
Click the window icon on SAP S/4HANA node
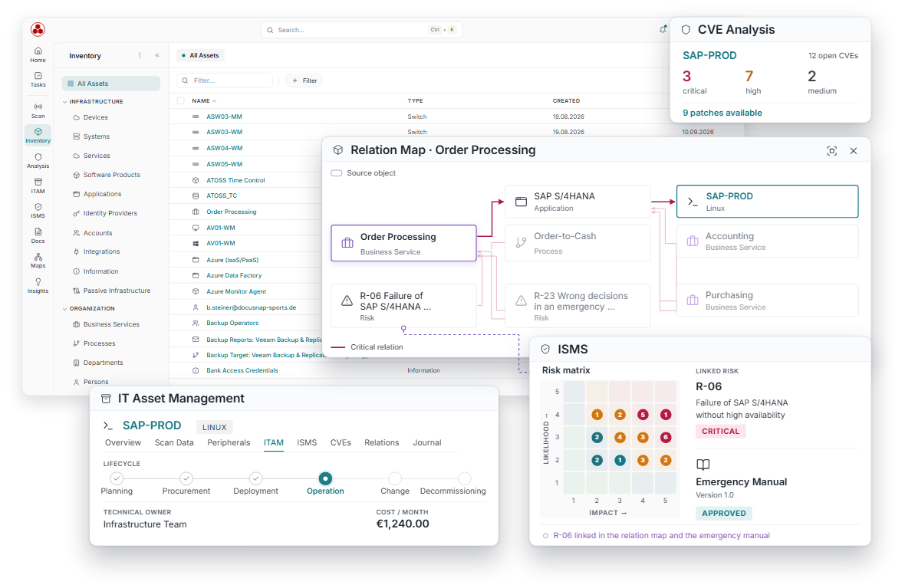[x=522, y=202]
